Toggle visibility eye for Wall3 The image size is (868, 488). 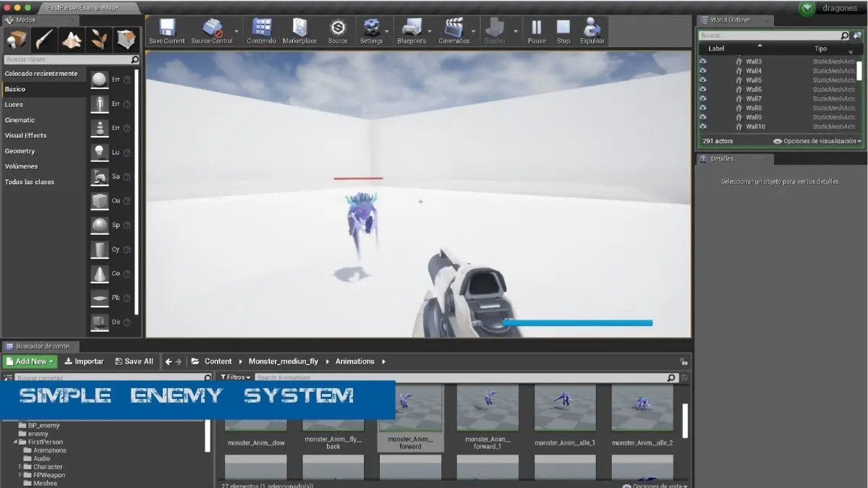(x=702, y=61)
